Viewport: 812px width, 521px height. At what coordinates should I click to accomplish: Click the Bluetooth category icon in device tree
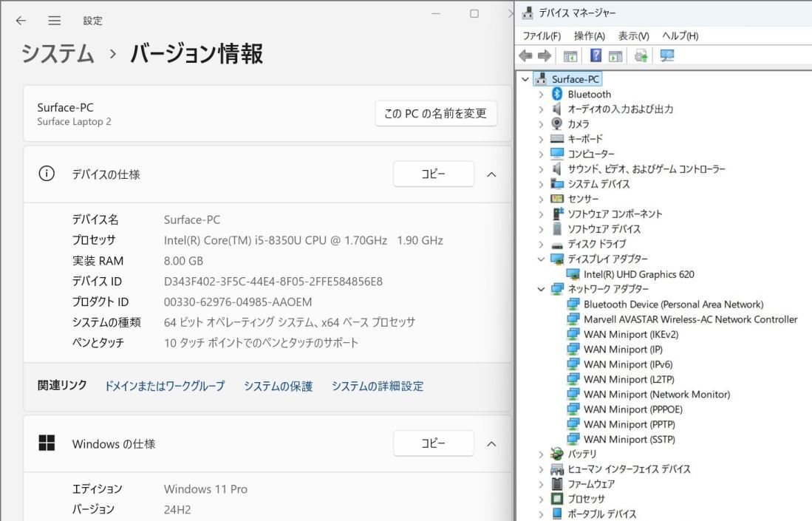click(556, 94)
